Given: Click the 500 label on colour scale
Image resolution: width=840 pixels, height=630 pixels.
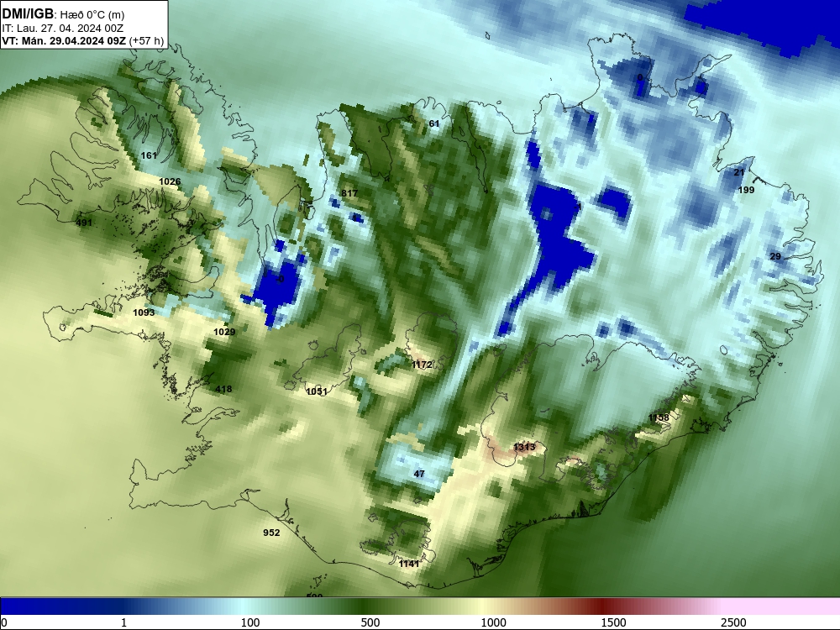Looking at the screenshot, I should click(370, 622).
